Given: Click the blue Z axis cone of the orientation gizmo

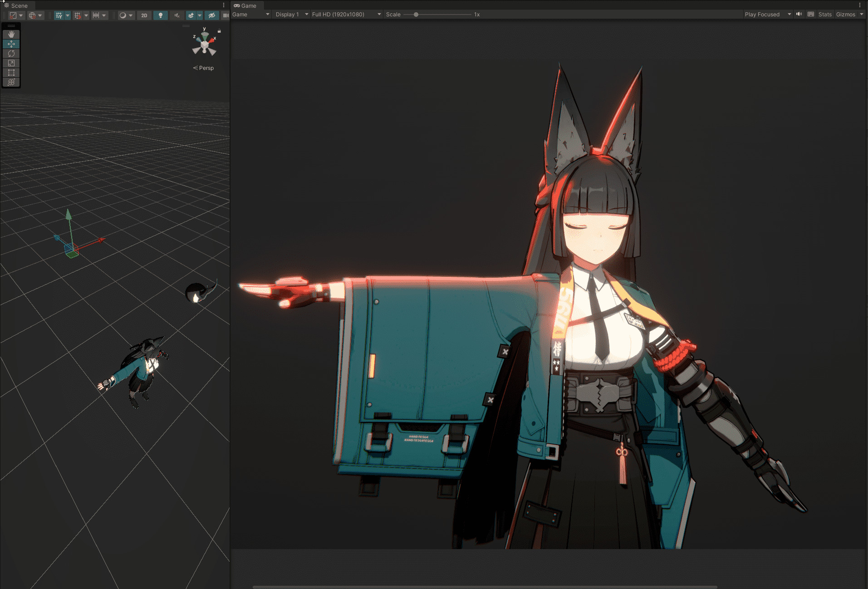Looking at the screenshot, I should coord(198,40).
